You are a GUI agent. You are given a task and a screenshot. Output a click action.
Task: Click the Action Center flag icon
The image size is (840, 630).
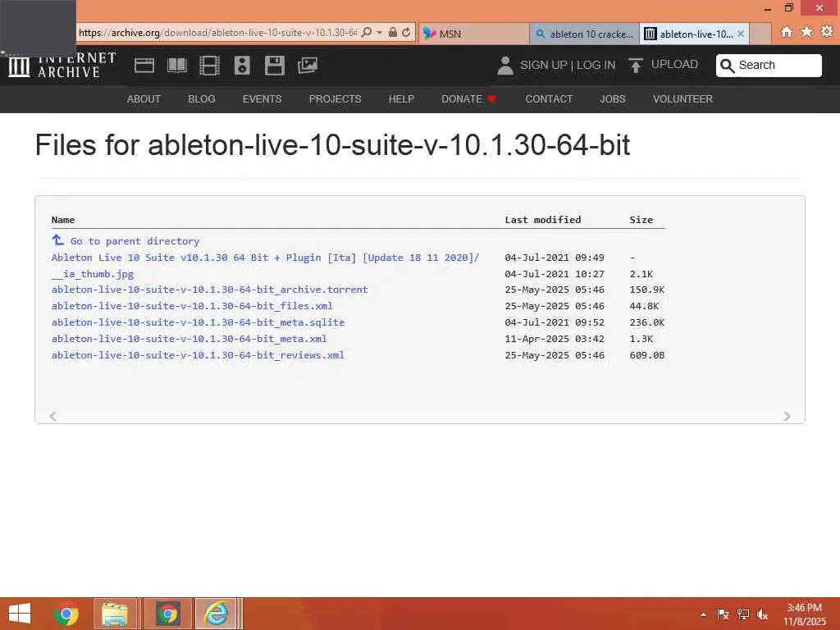tap(723, 614)
